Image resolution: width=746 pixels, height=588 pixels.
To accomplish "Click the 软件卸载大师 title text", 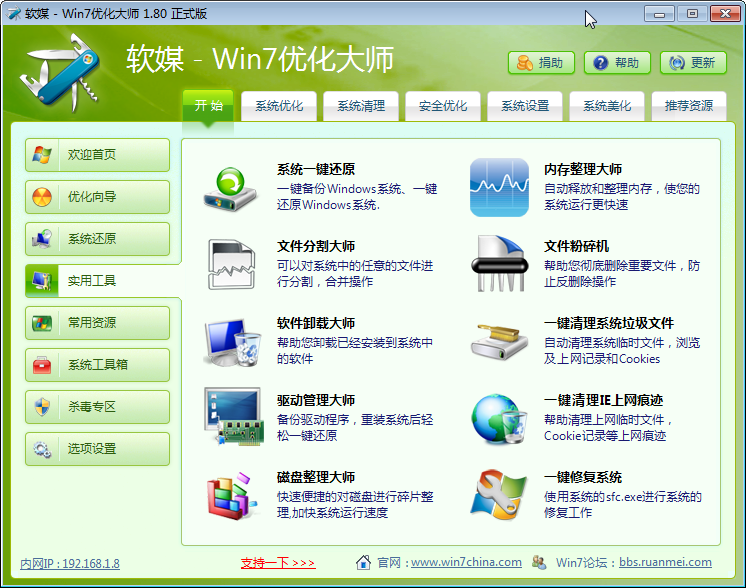I will click(316, 323).
